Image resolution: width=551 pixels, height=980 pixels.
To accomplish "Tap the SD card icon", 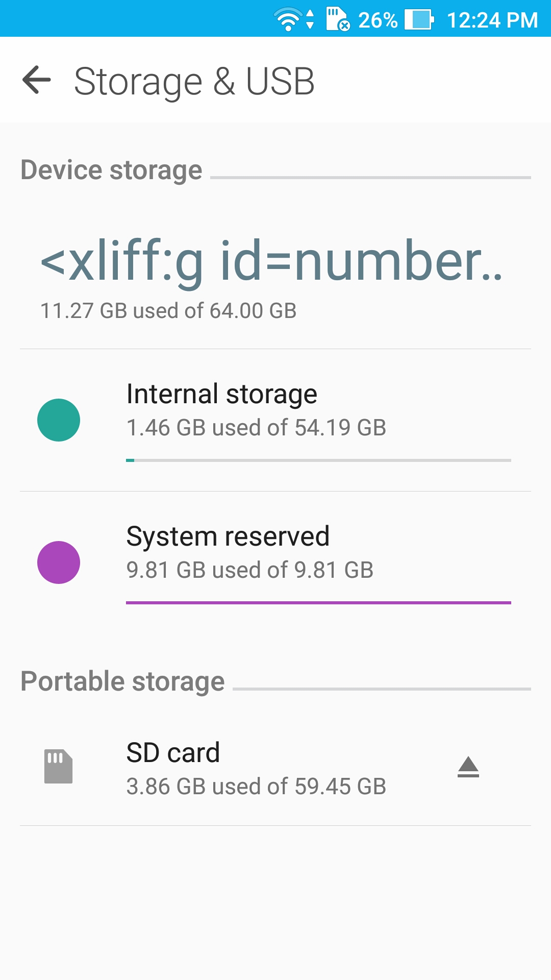I will point(58,766).
